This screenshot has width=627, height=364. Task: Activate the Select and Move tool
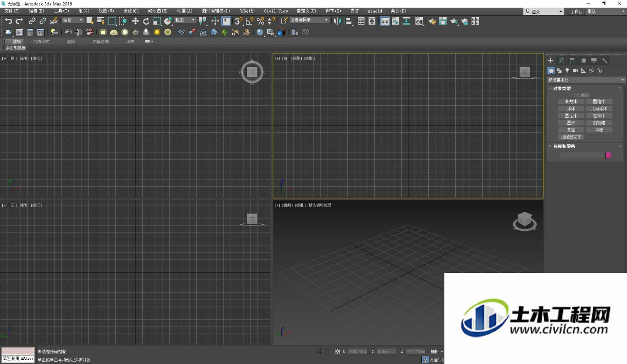click(135, 21)
